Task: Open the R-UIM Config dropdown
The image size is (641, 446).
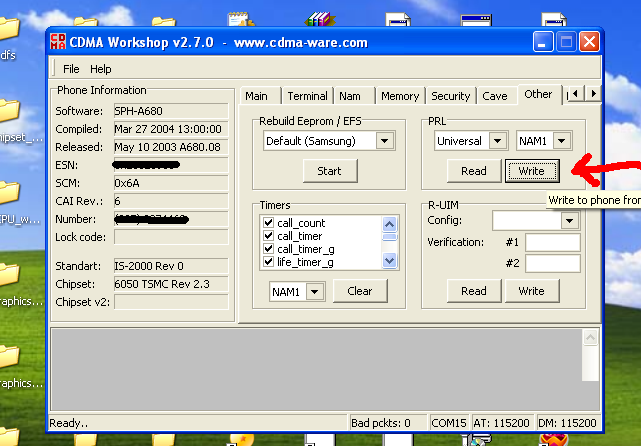Action: 569,221
